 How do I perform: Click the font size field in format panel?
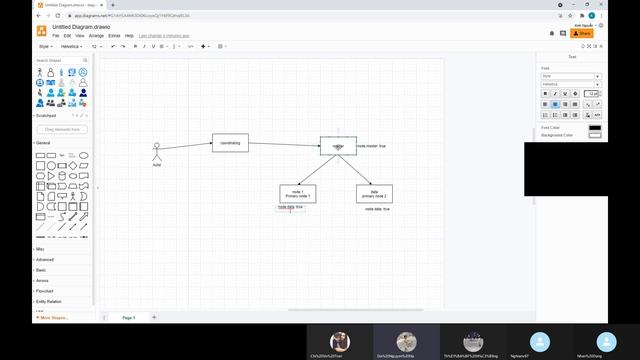coord(590,94)
